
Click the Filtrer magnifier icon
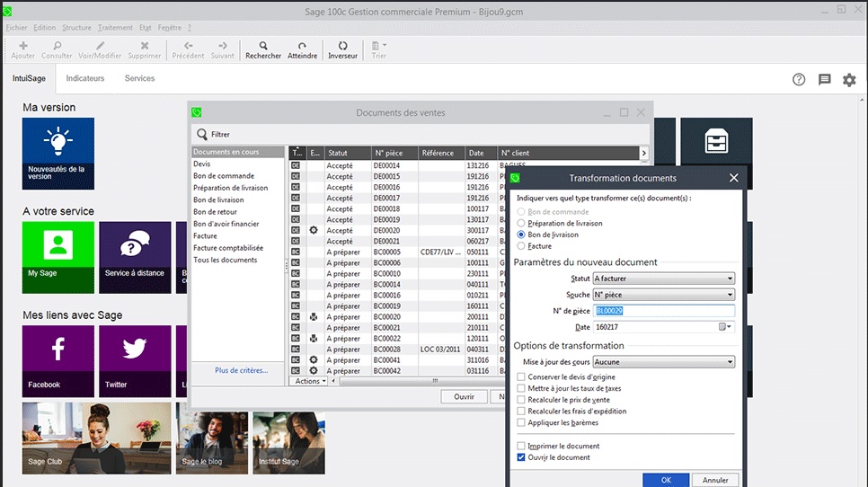coord(202,135)
